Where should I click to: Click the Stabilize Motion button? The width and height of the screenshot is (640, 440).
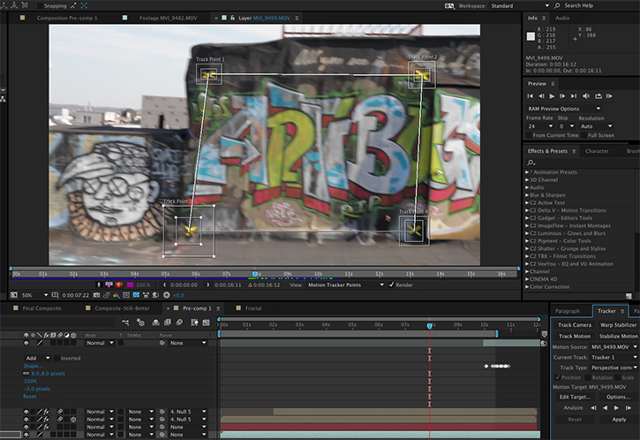pyautogui.click(x=618, y=336)
